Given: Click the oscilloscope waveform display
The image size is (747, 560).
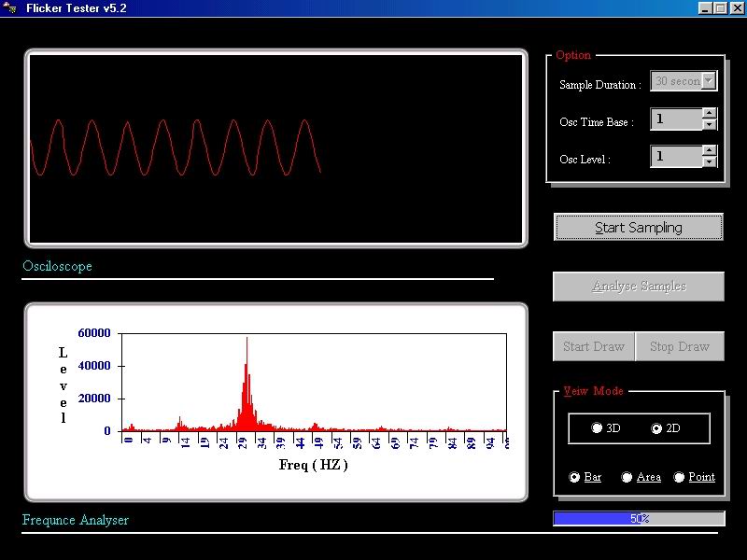Looking at the screenshot, I should 275,148.
